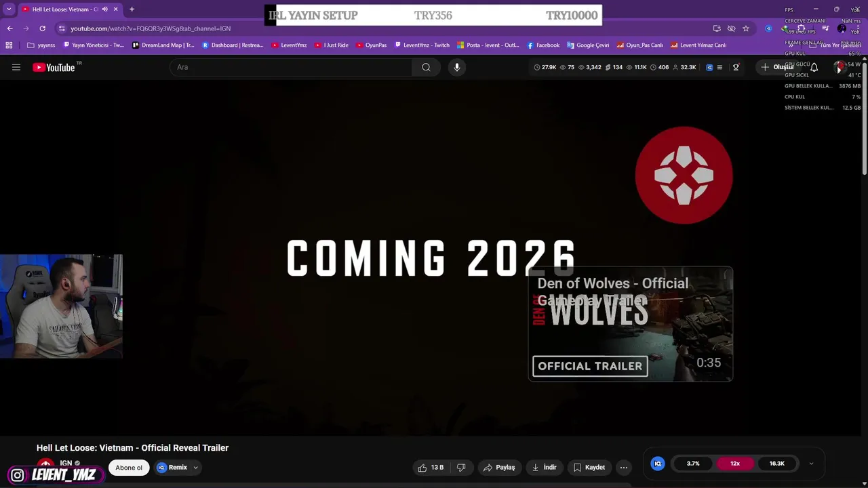Bookmark this page with the star
Screen dimensions: 868x488
(x=746, y=28)
